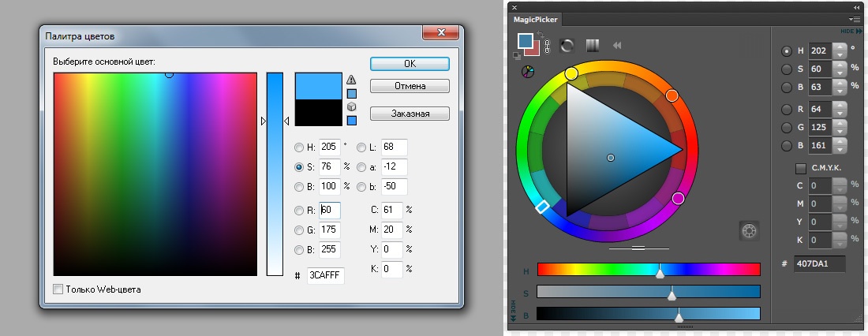Open the MagicPicker panel flyout menu
Image resolution: width=868 pixels, height=336 pixels.
pos(856,20)
